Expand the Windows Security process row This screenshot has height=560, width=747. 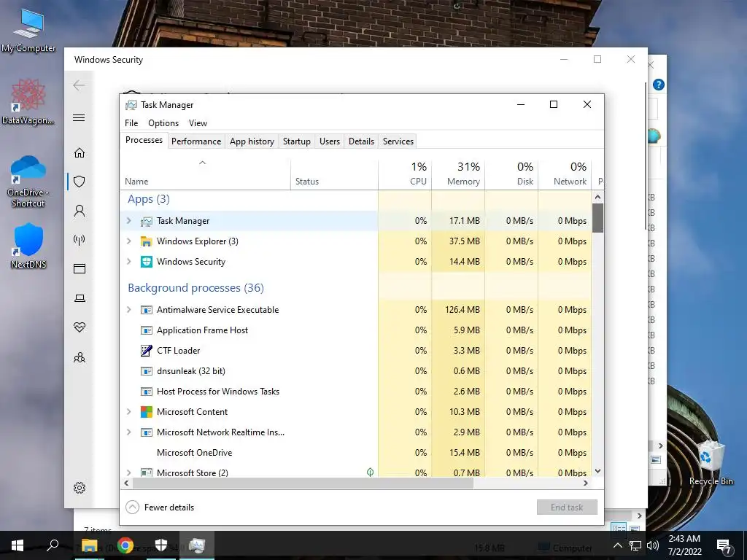pyautogui.click(x=128, y=262)
